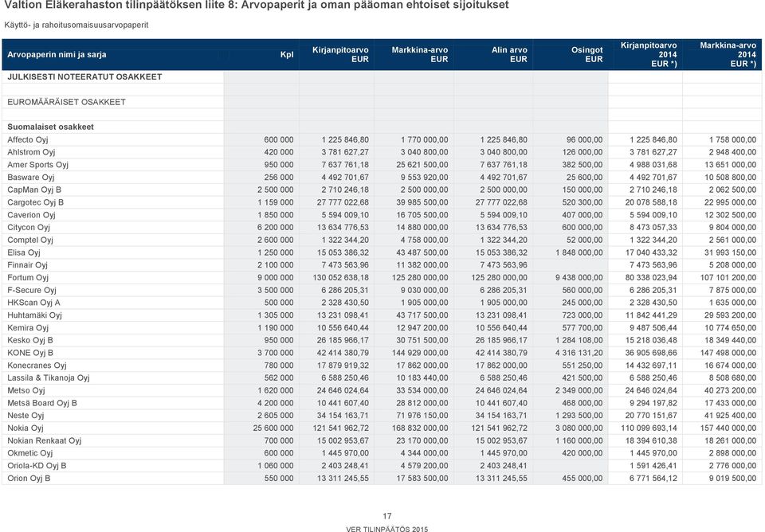Click the 'HKScan Oyj A' row name
765x532 pixels.
click(x=33, y=303)
